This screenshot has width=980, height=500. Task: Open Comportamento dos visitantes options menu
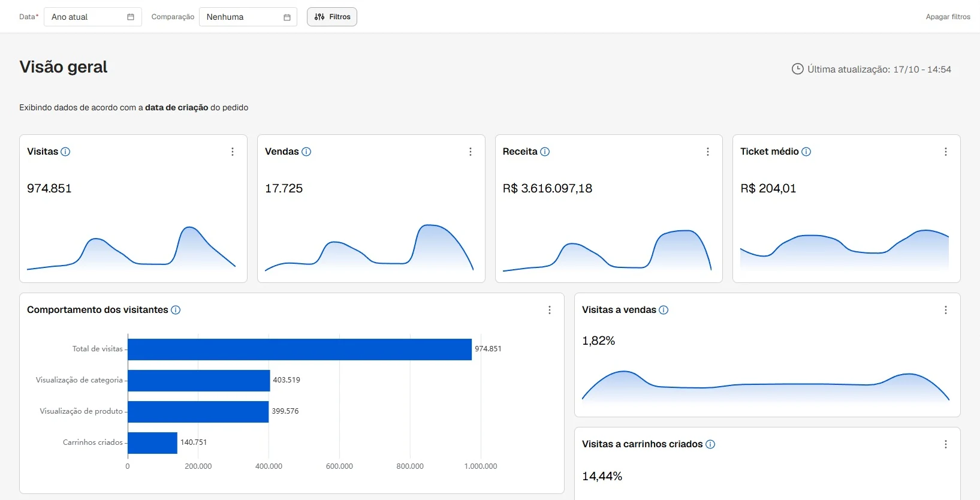(550, 310)
